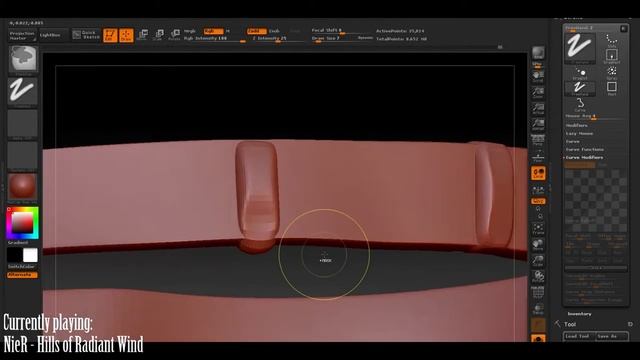Open the red material sphere picker

[23, 187]
